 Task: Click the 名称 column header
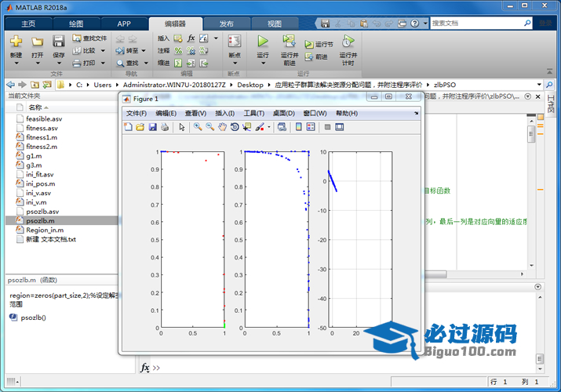click(35, 107)
